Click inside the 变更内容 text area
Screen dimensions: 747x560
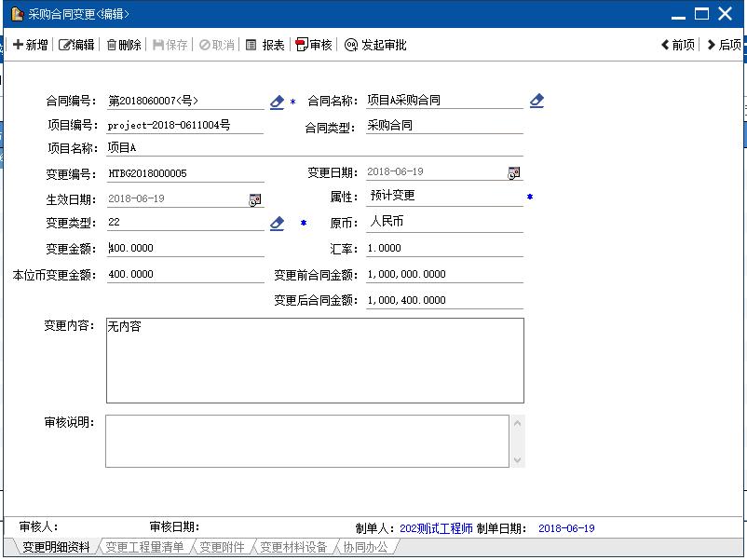(314, 361)
